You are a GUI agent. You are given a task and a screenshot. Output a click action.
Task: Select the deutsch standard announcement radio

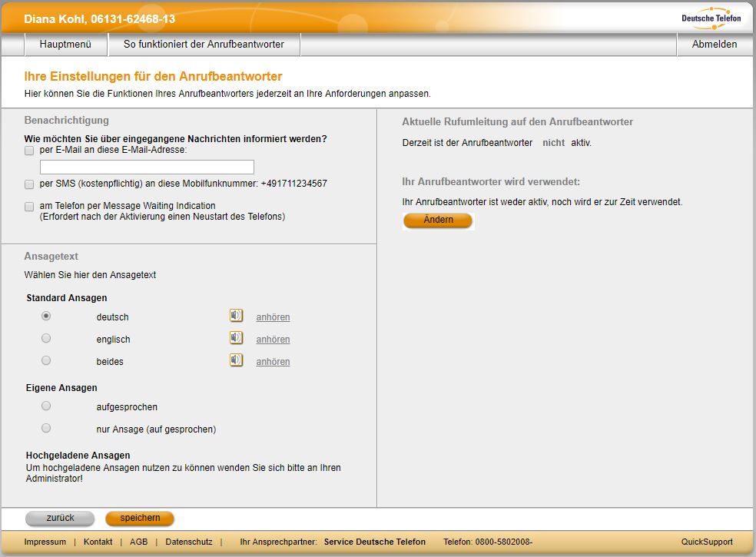(46, 316)
